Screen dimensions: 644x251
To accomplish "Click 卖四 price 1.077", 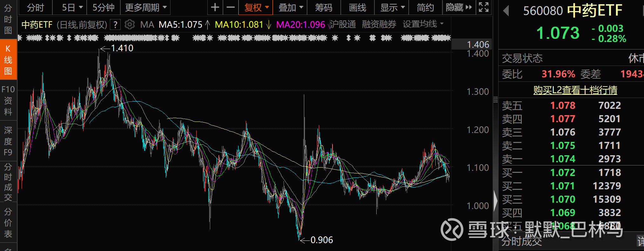I will 563,119.
